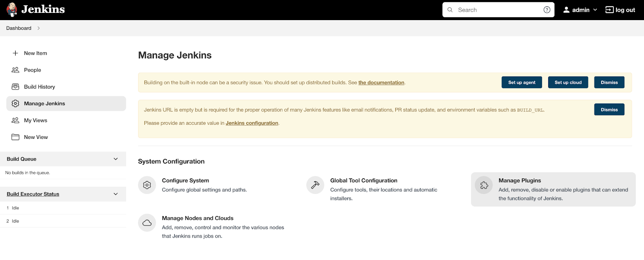Click the Set up agent button
The width and height of the screenshot is (644, 260).
coord(522,82)
